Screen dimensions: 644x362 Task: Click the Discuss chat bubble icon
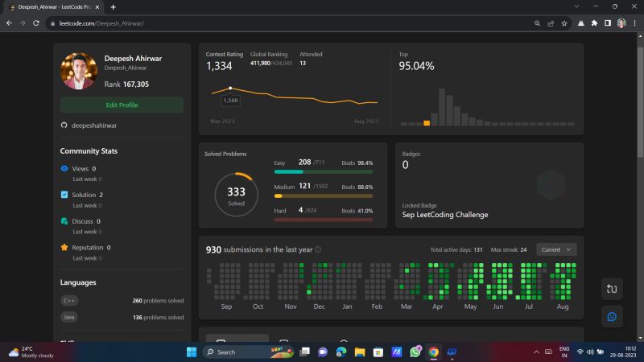click(x=64, y=221)
